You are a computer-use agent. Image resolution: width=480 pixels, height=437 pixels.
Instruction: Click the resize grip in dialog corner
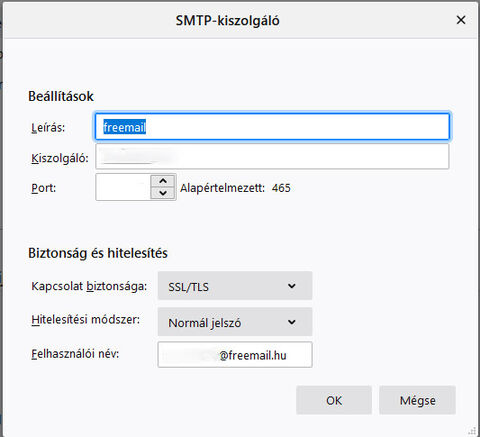coord(472,430)
